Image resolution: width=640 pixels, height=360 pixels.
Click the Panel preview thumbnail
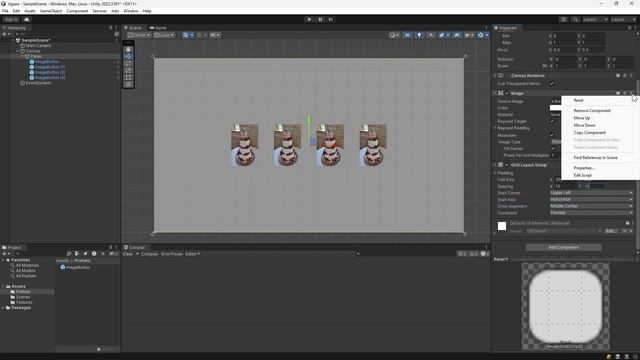coord(565,306)
